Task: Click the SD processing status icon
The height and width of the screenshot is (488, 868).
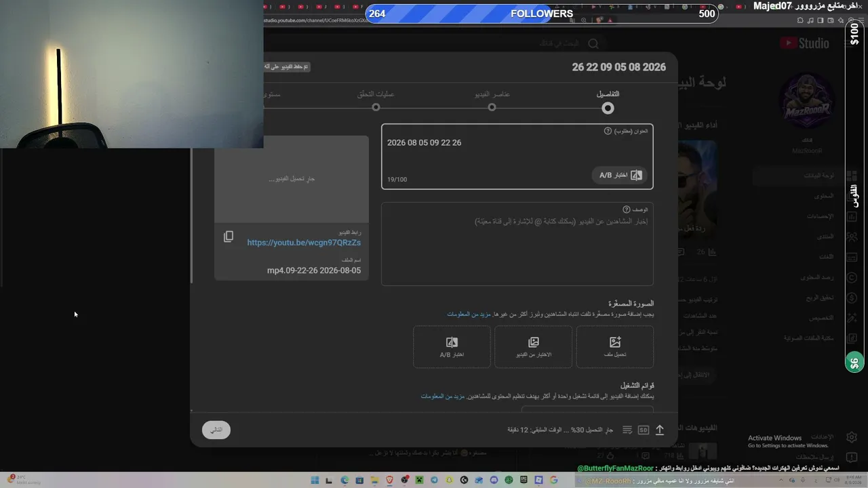Action: (644, 430)
